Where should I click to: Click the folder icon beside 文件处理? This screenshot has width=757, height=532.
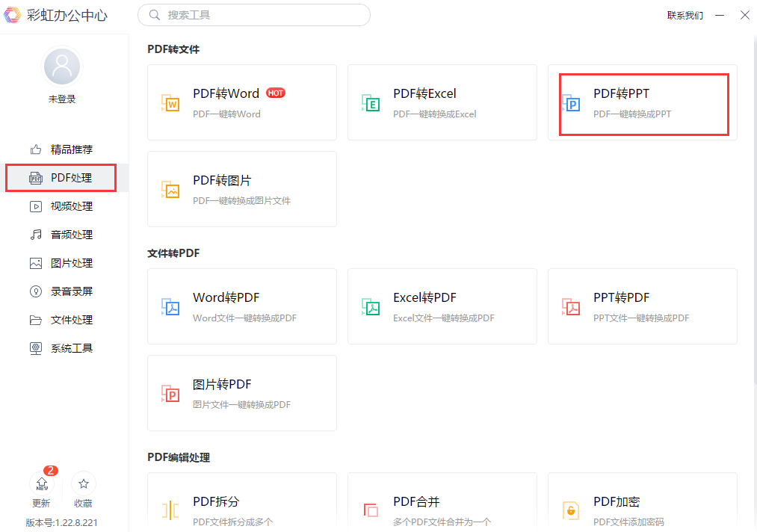coord(36,320)
